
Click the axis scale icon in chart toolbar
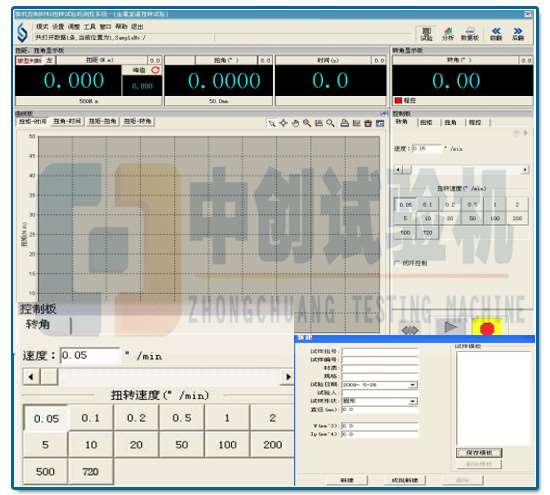318,123
